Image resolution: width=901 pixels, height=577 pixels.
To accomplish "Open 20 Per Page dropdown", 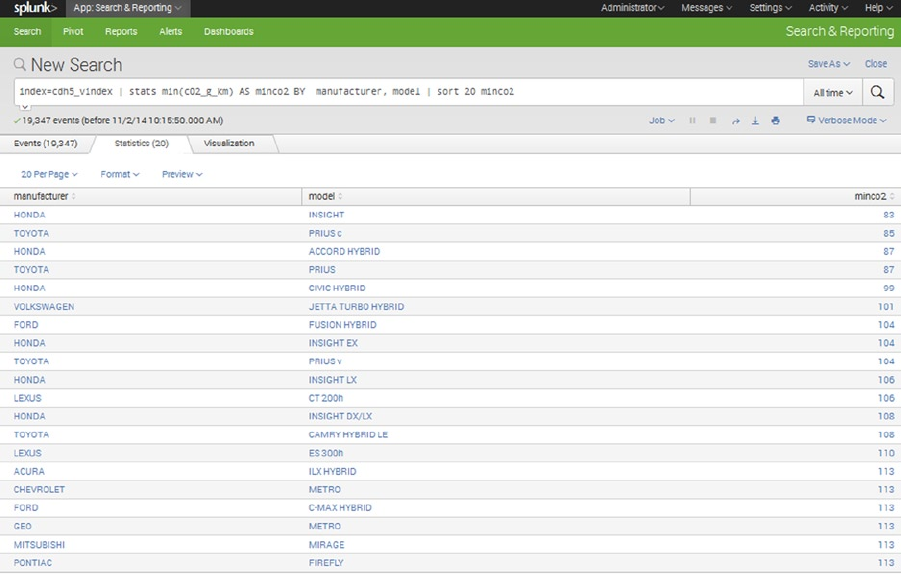I will pos(49,174).
